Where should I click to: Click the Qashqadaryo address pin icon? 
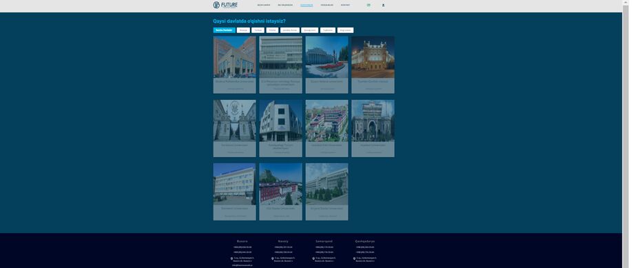(354, 259)
